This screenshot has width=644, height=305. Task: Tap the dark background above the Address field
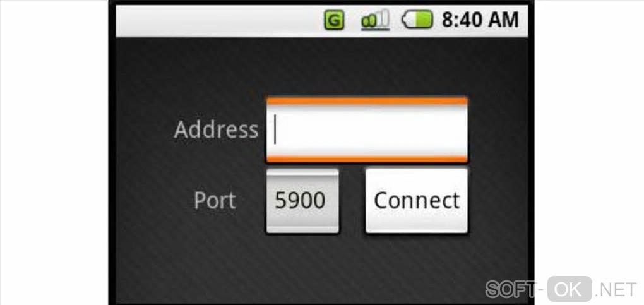[367, 68]
